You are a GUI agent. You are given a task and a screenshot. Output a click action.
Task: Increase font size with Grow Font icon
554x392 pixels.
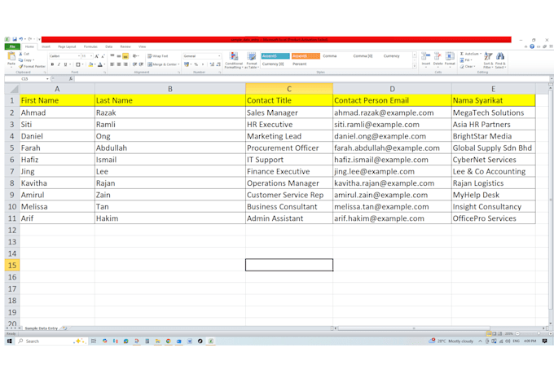tap(97, 56)
